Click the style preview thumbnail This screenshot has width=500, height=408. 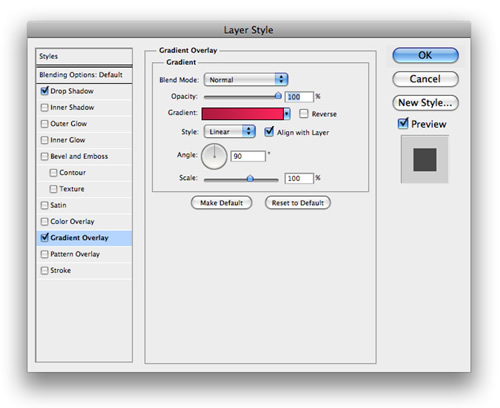click(x=425, y=159)
